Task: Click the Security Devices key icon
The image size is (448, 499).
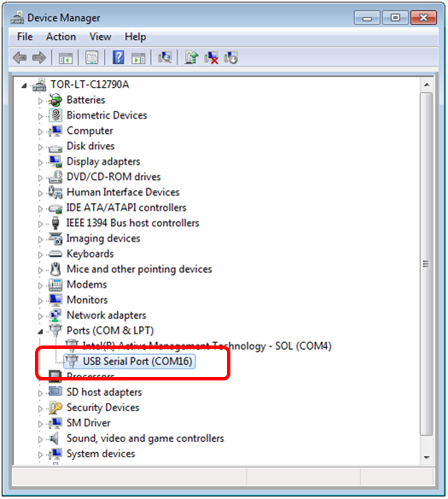Action: (x=55, y=408)
